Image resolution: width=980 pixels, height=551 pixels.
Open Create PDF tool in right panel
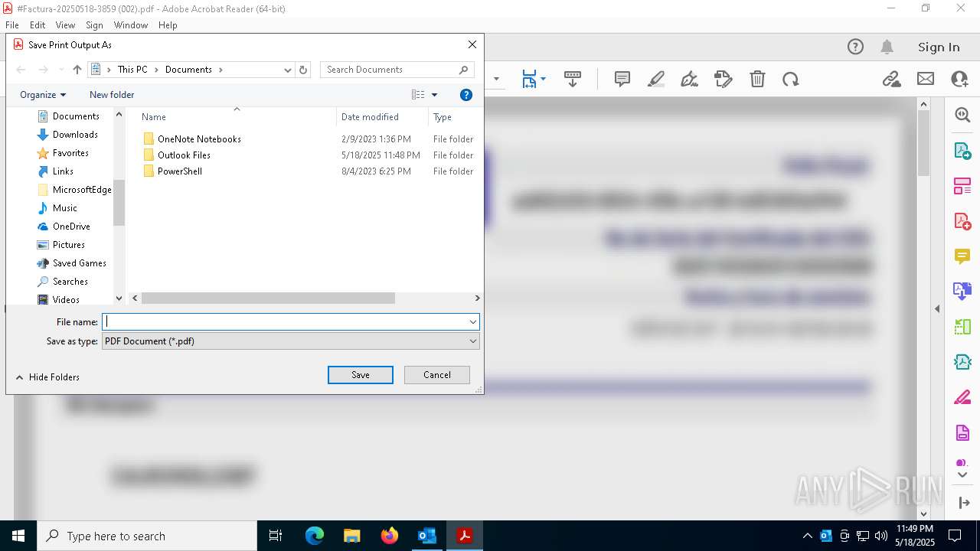click(x=962, y=221)
